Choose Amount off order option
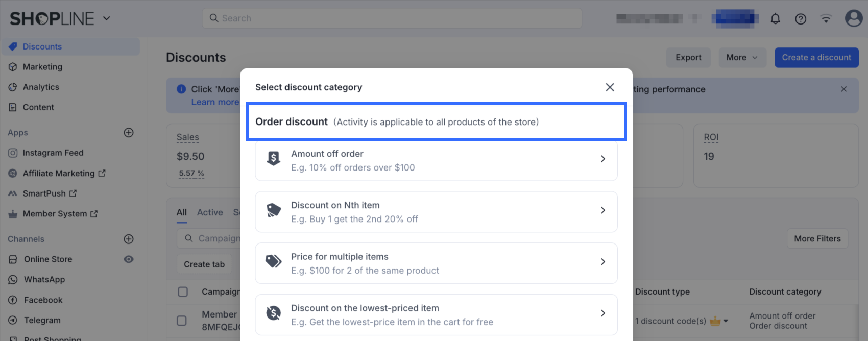The image size is (868, 341). pos(436,160)
